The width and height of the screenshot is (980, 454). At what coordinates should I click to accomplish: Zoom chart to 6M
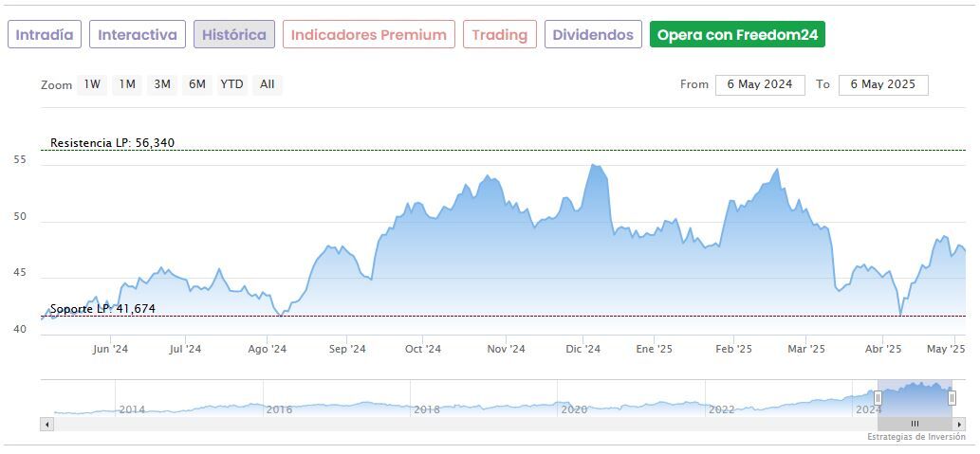pos(197,84)
